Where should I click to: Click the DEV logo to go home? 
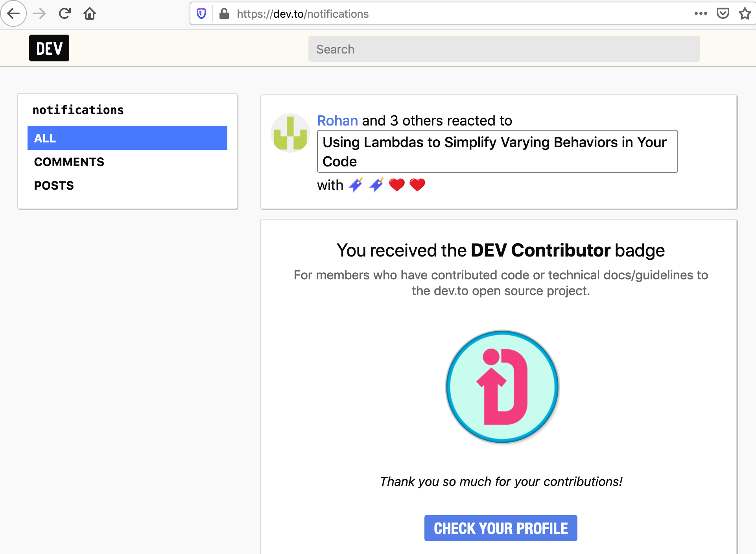point(49,48)
